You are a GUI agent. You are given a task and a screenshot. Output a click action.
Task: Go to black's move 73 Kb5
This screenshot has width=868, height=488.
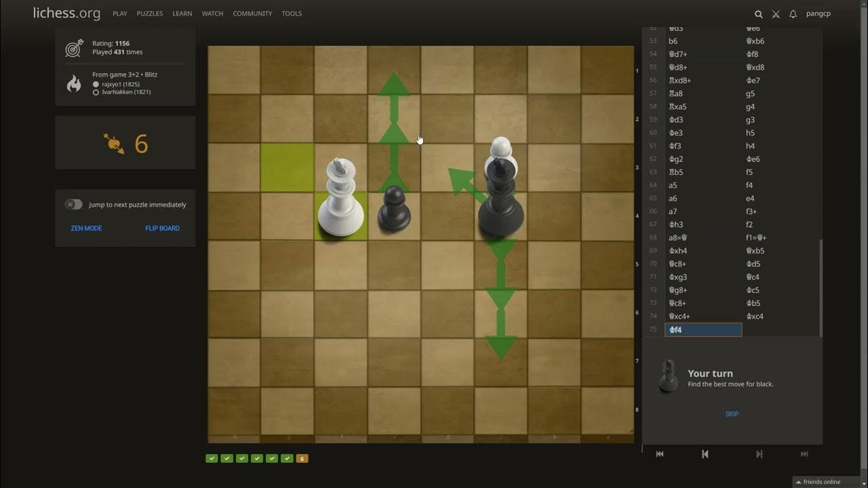(x=780, y=304)
